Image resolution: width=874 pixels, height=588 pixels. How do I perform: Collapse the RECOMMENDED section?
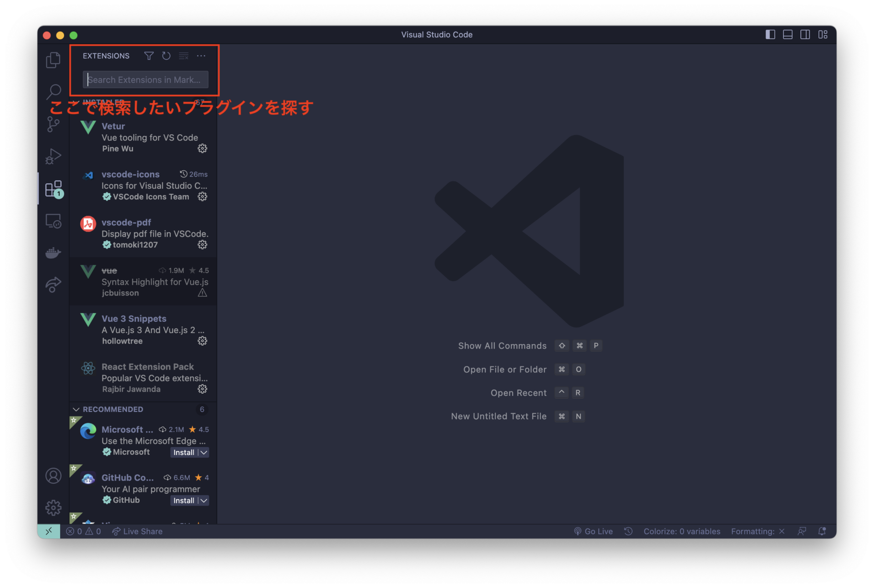point(76,409)
